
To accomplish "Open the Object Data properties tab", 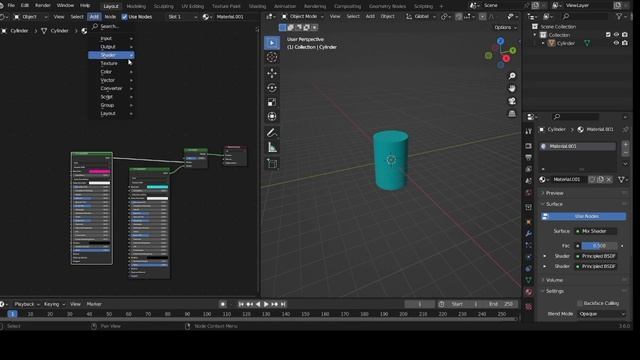I will [529, 280].
